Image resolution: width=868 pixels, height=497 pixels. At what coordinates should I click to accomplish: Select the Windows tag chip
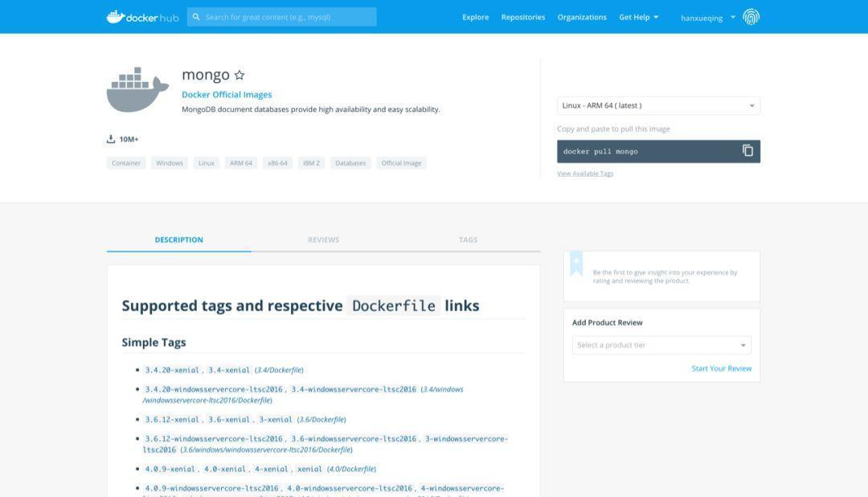(170, 163)
